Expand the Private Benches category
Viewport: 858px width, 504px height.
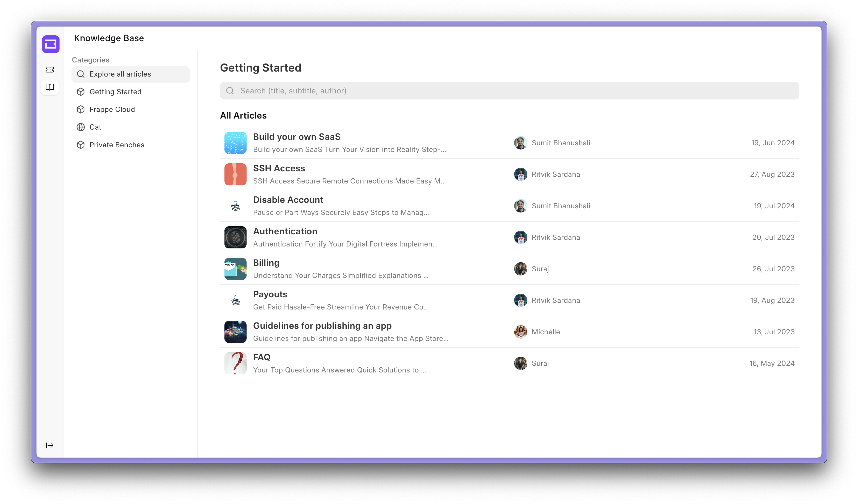tap(117, 145)
